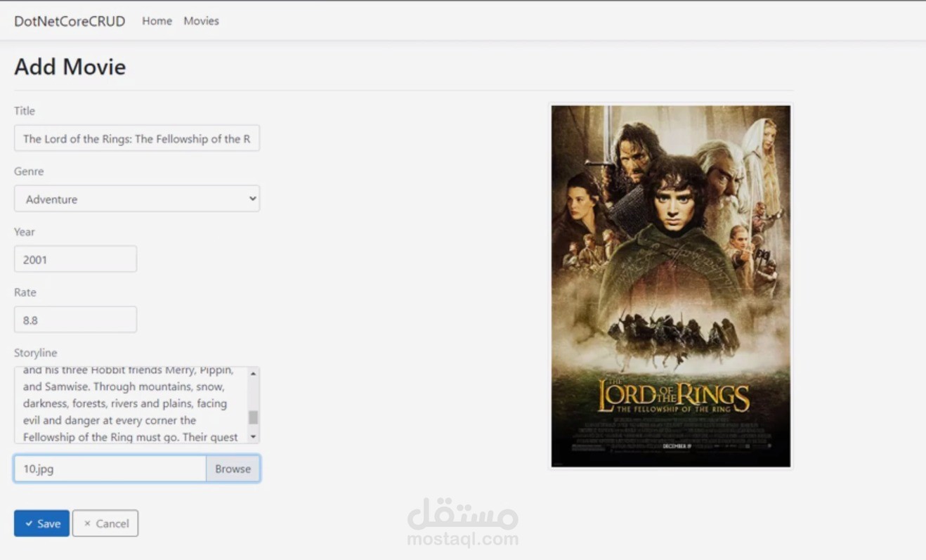Save the movie with the Save button
This screenshot has width=926, height=560.
tap(41, 523)
